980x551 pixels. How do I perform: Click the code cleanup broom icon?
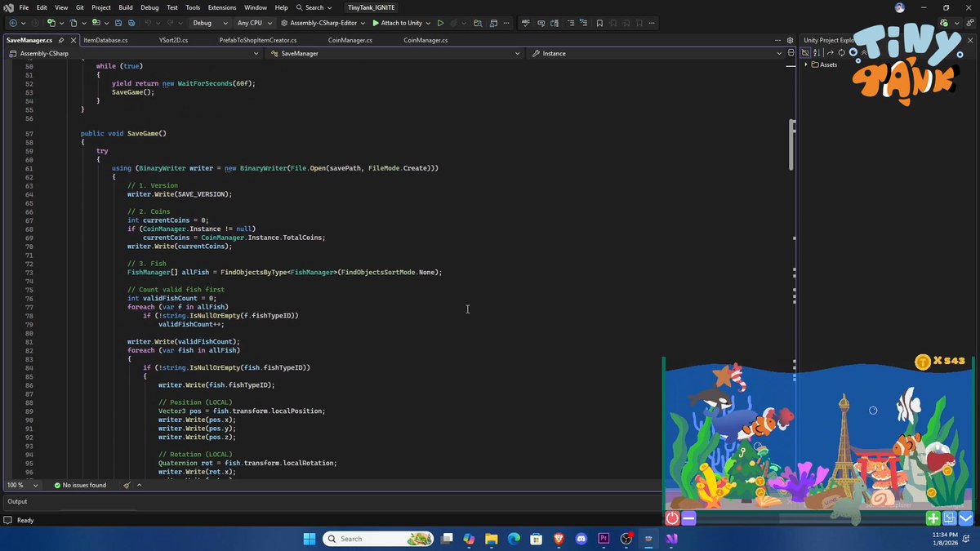(x=127, y=485)
